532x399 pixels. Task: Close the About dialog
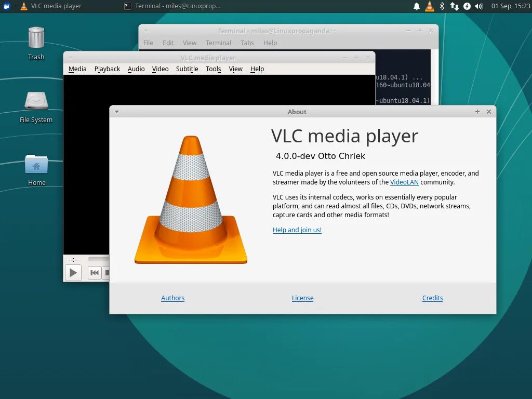tap(489, 112)
